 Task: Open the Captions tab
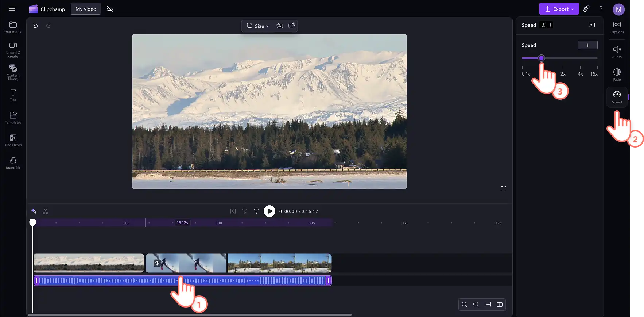(x=617, y=27)
